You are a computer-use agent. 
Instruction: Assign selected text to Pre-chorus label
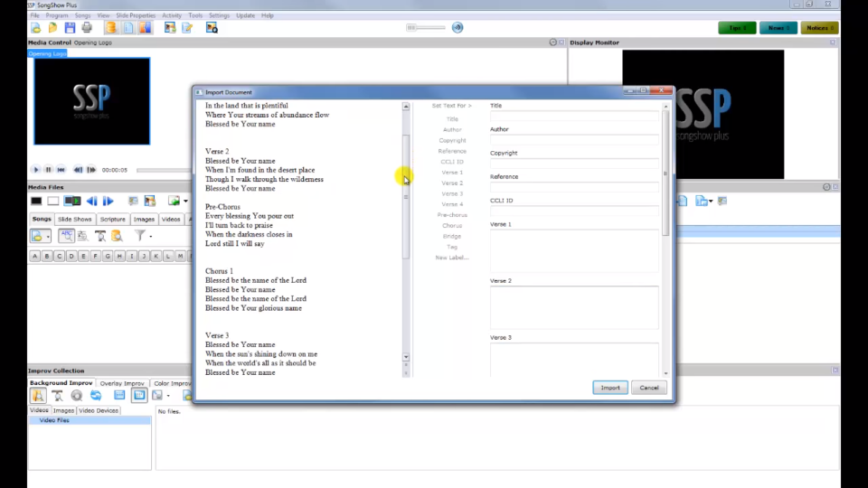coord(452,215)
